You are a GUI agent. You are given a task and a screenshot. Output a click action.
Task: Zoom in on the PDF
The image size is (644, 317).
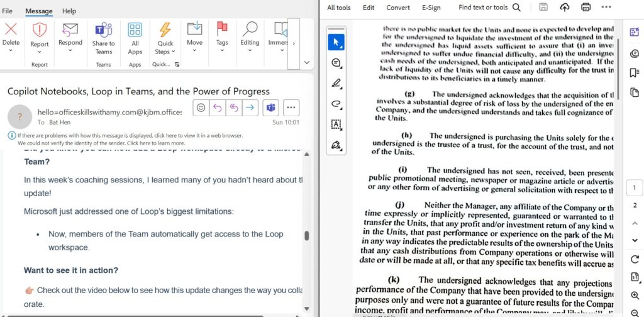[x=635, y=296]
